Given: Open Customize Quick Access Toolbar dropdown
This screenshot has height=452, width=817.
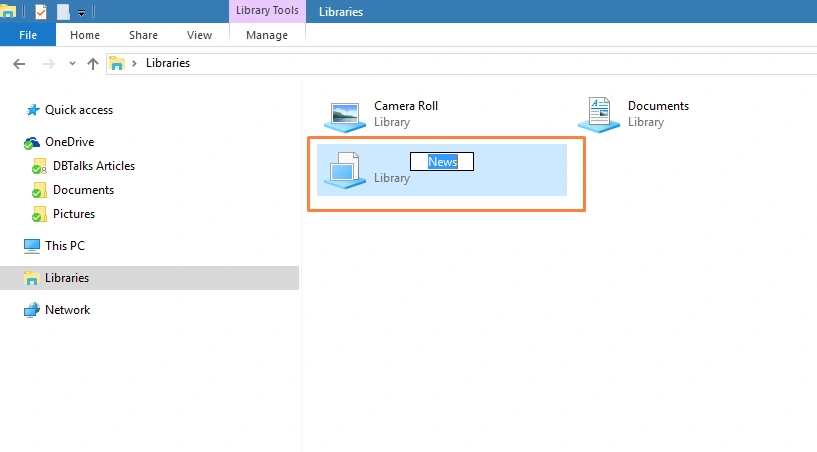Looking at the screenshot, I should (x=81, y=13).
